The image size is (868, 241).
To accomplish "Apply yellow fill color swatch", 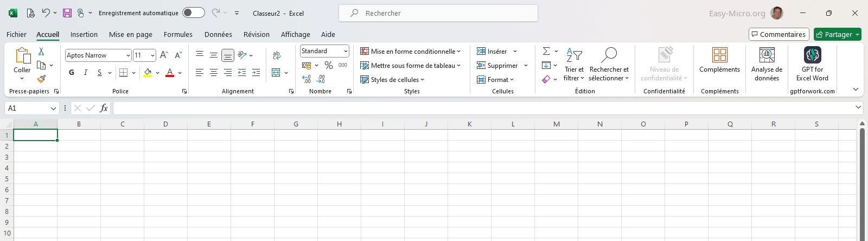I will tap(148, 73).
